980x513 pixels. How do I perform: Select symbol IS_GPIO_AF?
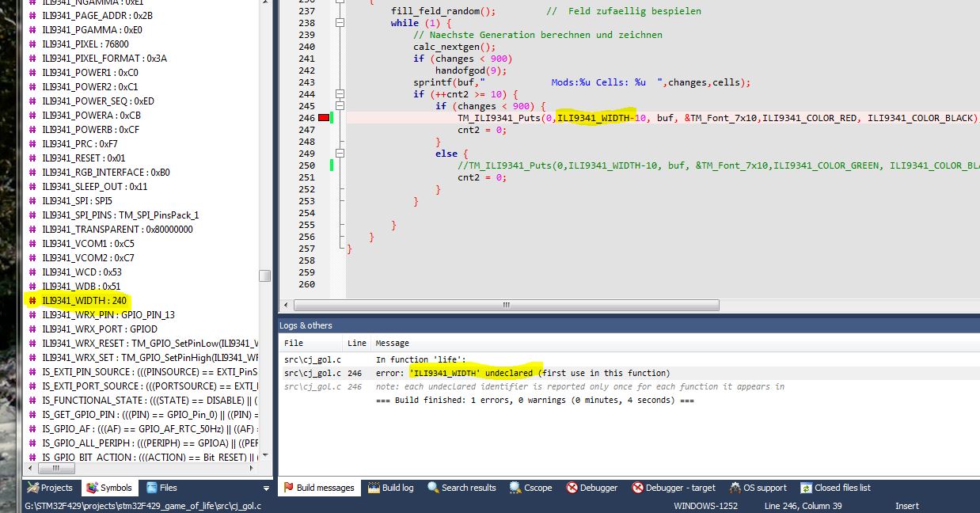click(x=150, y=429)
